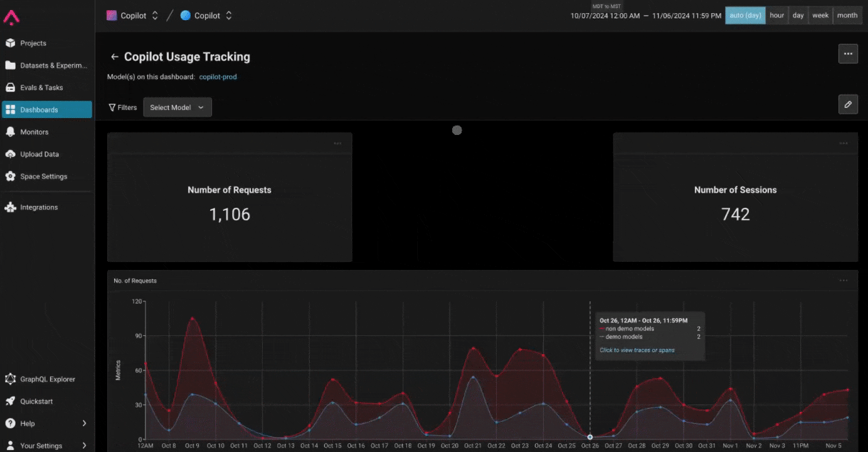Open the Monitors page
Screen dimensions: 868x452
tap(47, 132)
